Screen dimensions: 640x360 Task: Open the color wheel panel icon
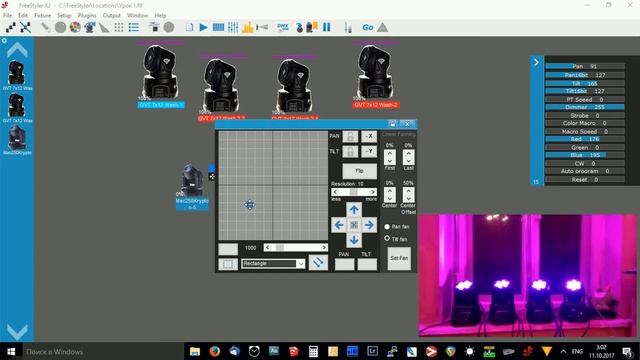click(75, 27)
